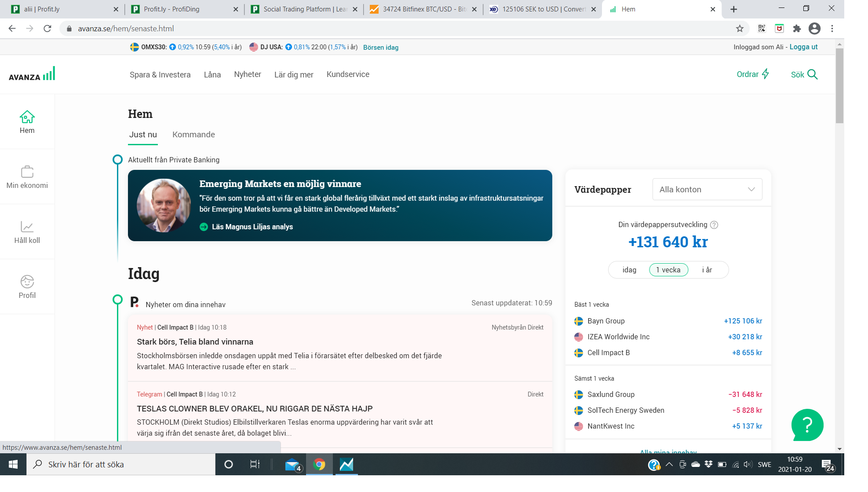Open Läs Magnus Liljas analys link
The height and width of the screenshot is (492, 868).
(252, 227)
